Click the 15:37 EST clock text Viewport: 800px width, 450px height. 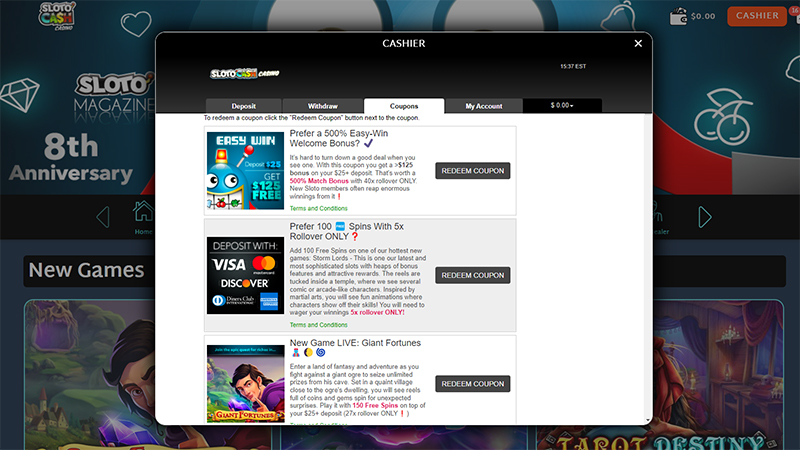pos(573,66)
